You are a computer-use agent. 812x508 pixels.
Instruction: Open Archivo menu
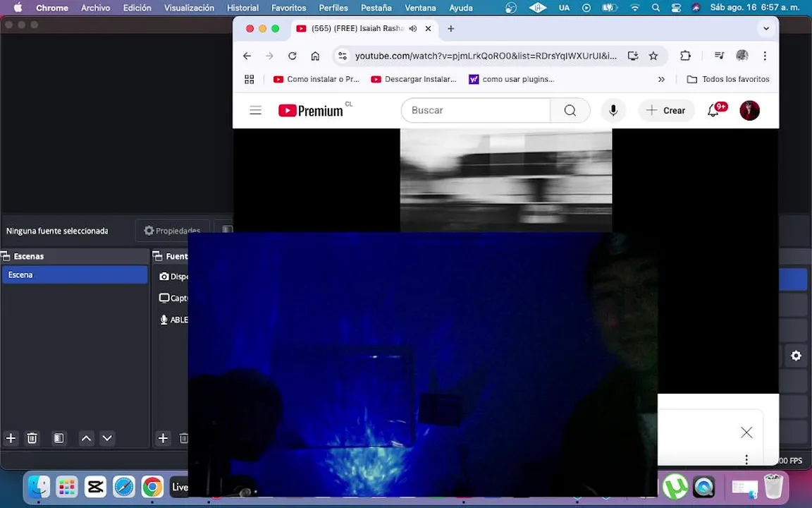95,8
